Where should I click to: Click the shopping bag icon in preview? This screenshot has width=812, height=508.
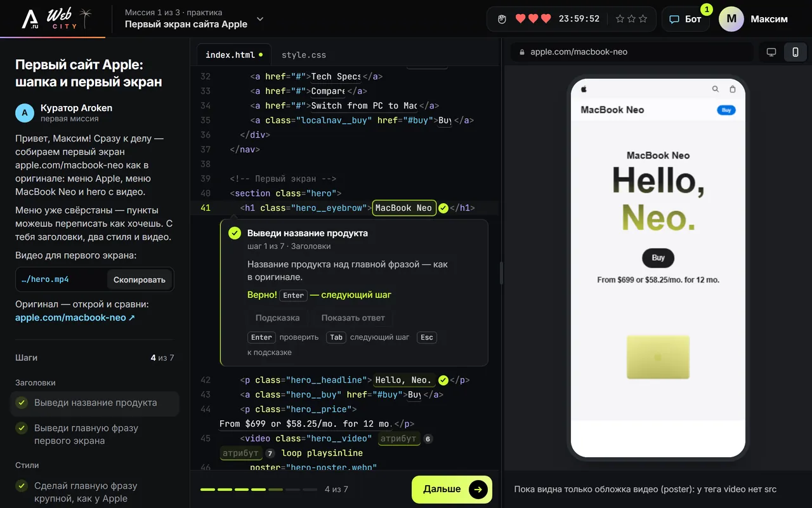(x=733, y=89)
